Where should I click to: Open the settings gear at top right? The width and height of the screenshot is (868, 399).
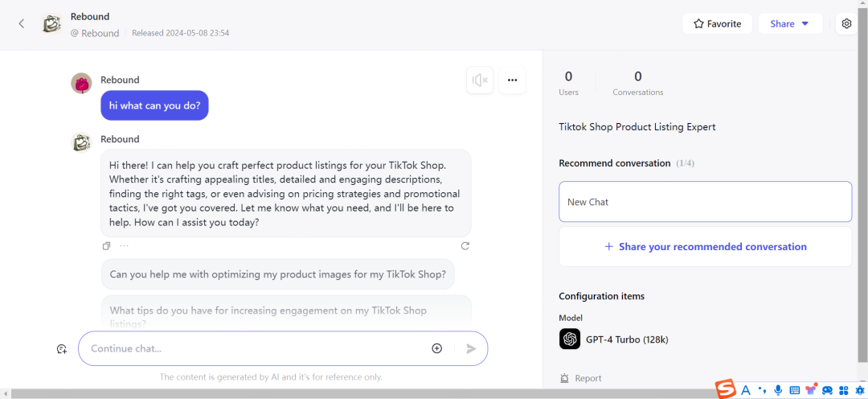pos(845,24)
